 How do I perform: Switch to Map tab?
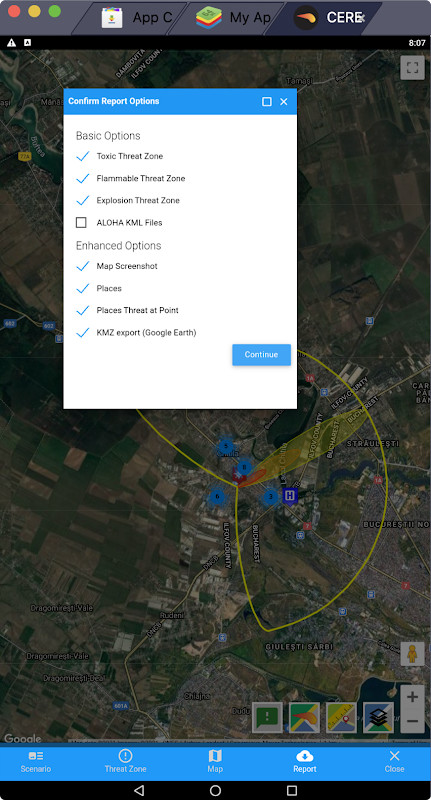215,762
